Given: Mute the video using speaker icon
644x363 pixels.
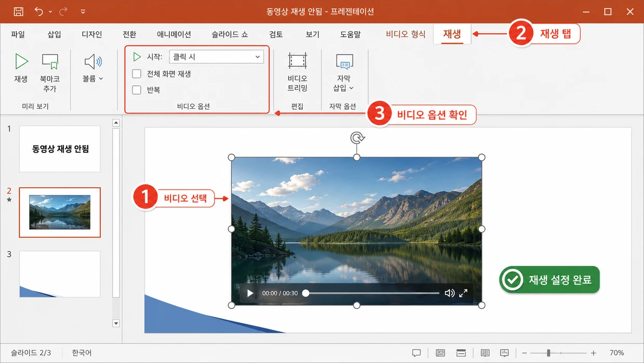Looking at the screenshot, I should pyautogui.click(x=450, y=293).
